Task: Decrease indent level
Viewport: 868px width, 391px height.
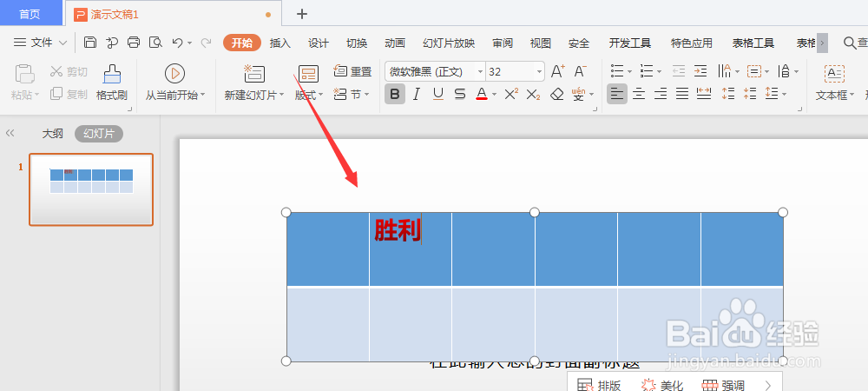Action: tap(679, 71)
